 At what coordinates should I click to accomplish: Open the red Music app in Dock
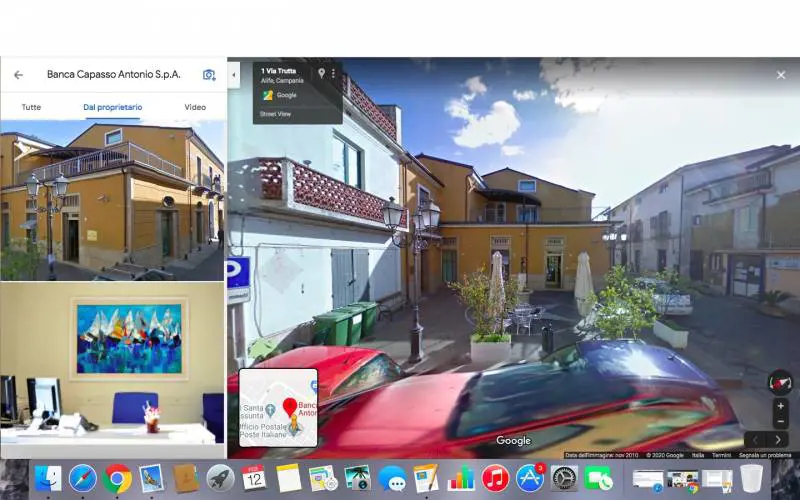pyautogui.click(x=495, y=479)
